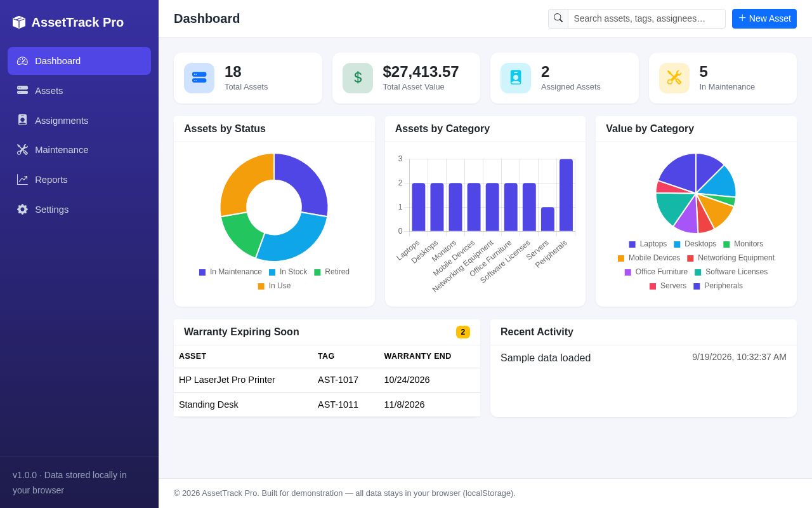Open the Reports page
The height and width of the screenshot is (508, 812).
tap(79, 179)
